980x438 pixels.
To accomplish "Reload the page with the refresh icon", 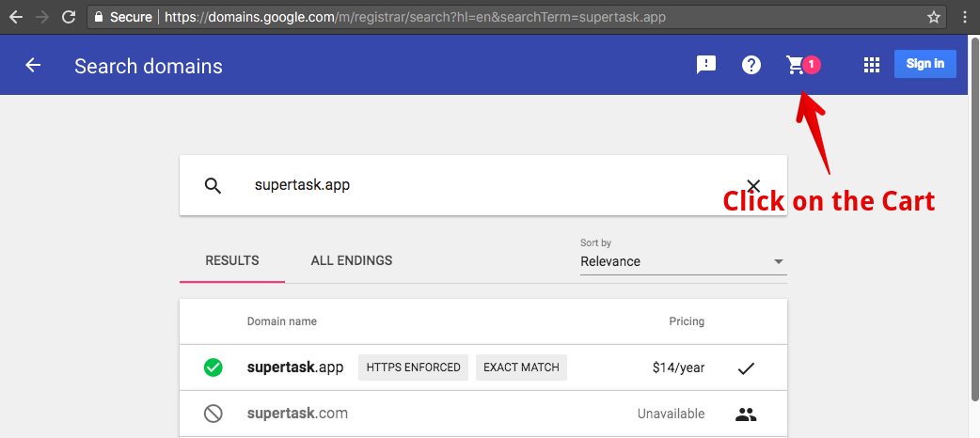I will coord(70,17).
